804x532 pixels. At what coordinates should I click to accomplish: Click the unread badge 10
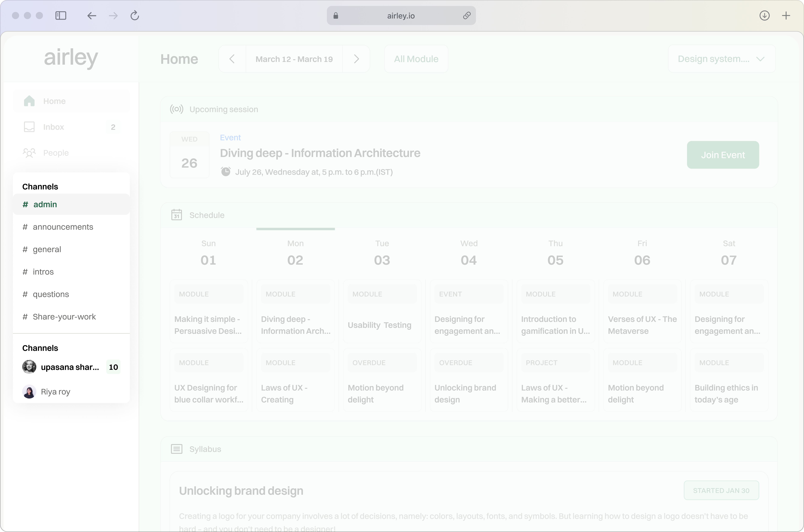click(113, 367)
